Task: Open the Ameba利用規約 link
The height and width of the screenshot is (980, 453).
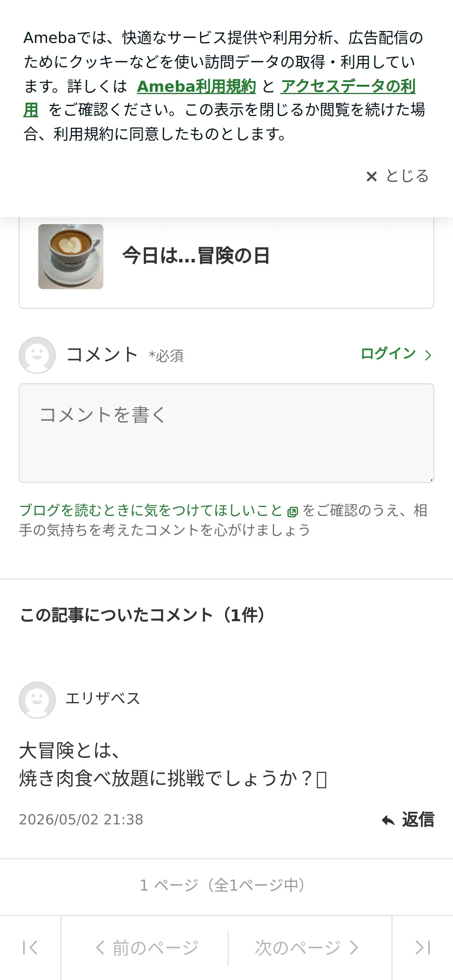Action: tap(196, 86)
